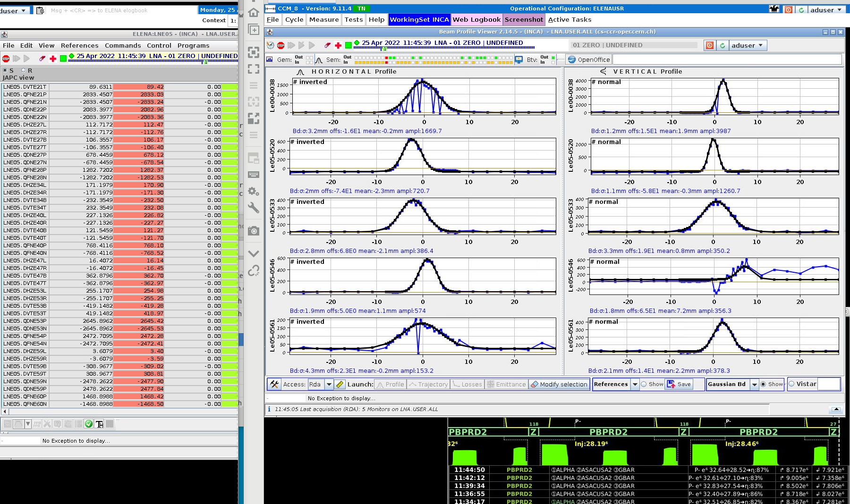This screenshot has width=850, height=504.
Task: Click the tools icon left of Access
Action: [274, 384]
